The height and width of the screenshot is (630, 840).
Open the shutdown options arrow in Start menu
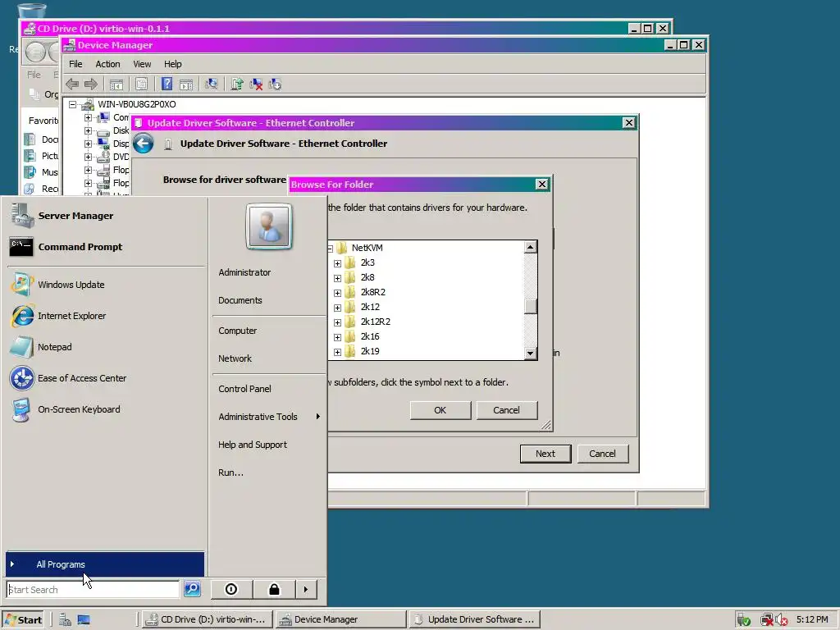pos(306,589)
